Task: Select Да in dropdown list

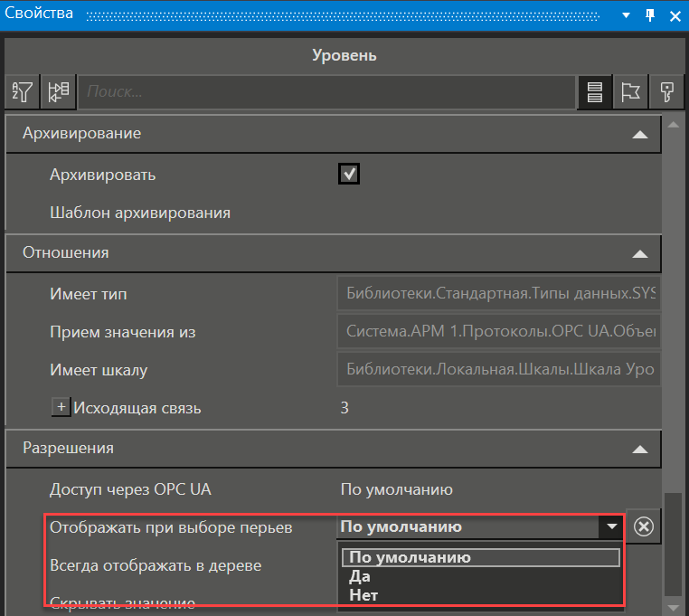Action: click(x=360, y=576)
